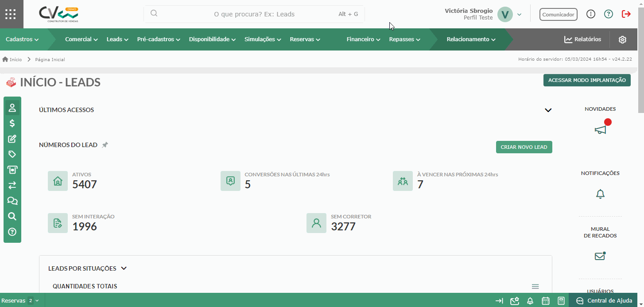
Task: Open the Financeiro menu
Action: [x=364, y=39]
